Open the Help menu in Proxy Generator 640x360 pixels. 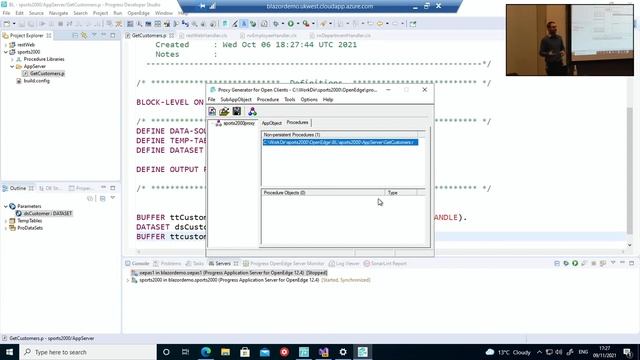[x=328, y=100]
